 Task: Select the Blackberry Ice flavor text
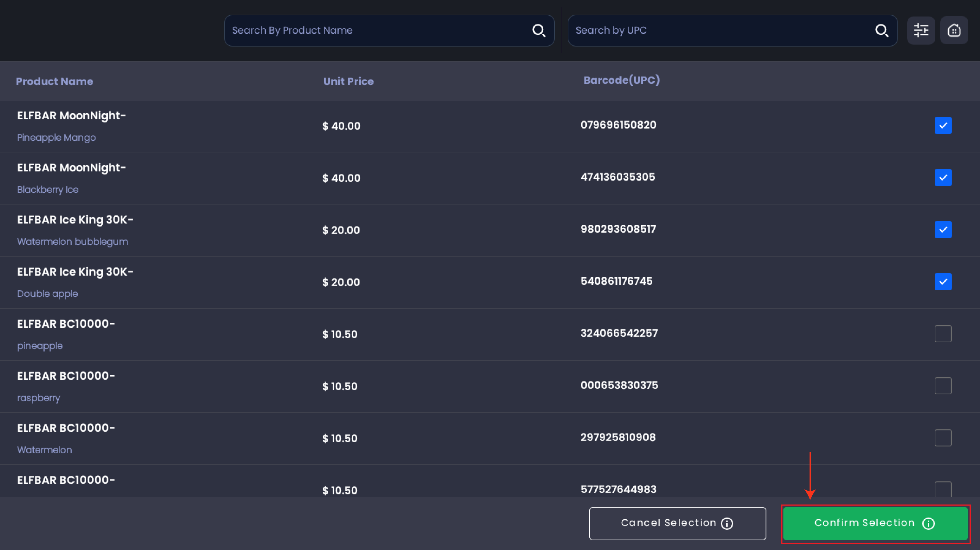coord(48,190)
